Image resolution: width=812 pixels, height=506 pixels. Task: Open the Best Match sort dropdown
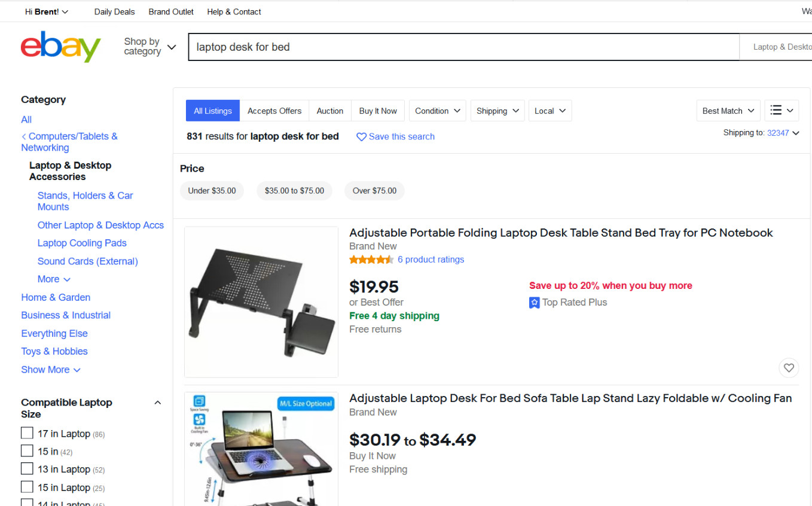click(728, 111)
